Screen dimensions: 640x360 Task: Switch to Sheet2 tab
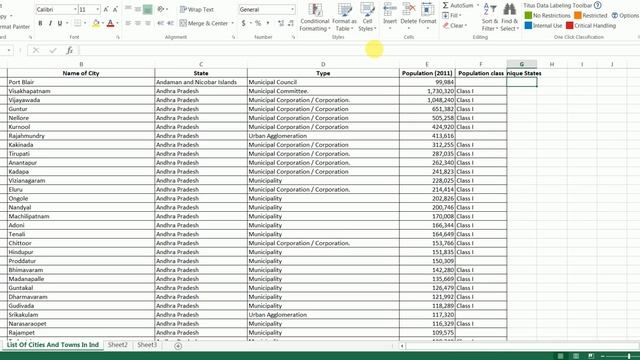point(118,345)
